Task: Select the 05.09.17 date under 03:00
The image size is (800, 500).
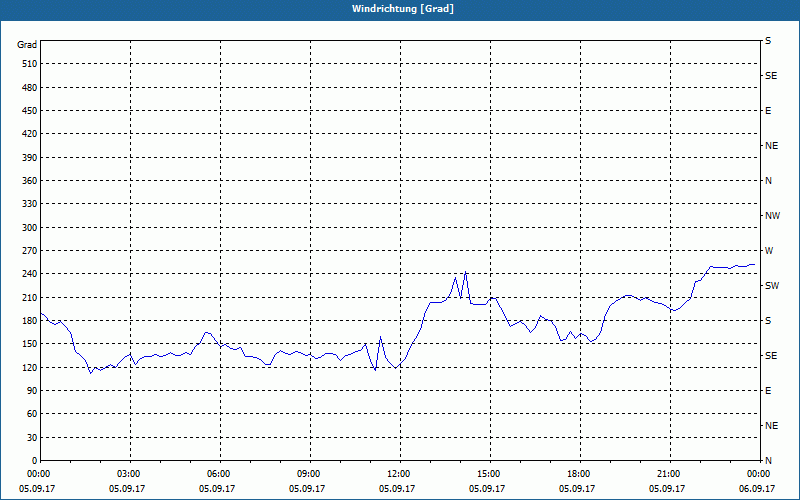Action: click(127, 489)
